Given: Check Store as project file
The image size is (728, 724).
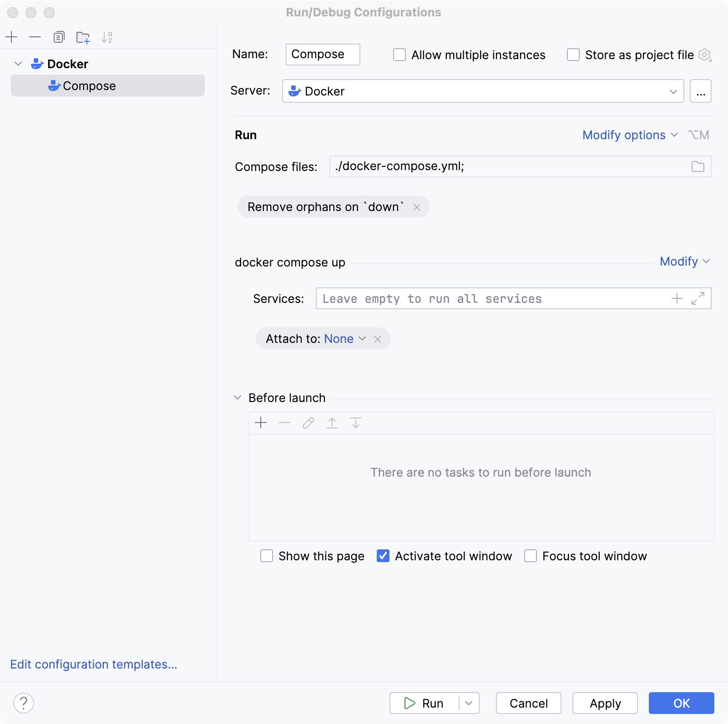Looking at the screenshot, I should (573, 55).
